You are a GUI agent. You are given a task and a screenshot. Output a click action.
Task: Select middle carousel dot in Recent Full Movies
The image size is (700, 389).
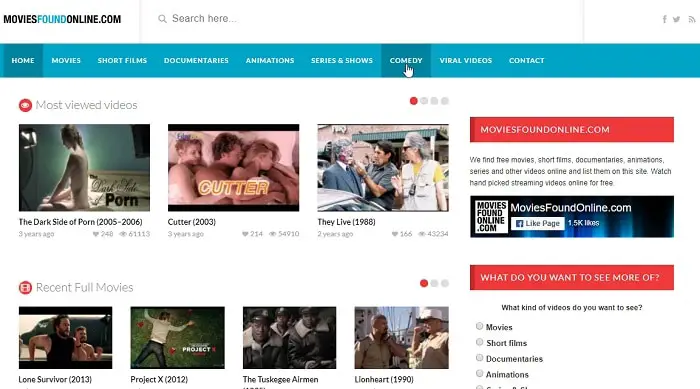coord(434,283)
